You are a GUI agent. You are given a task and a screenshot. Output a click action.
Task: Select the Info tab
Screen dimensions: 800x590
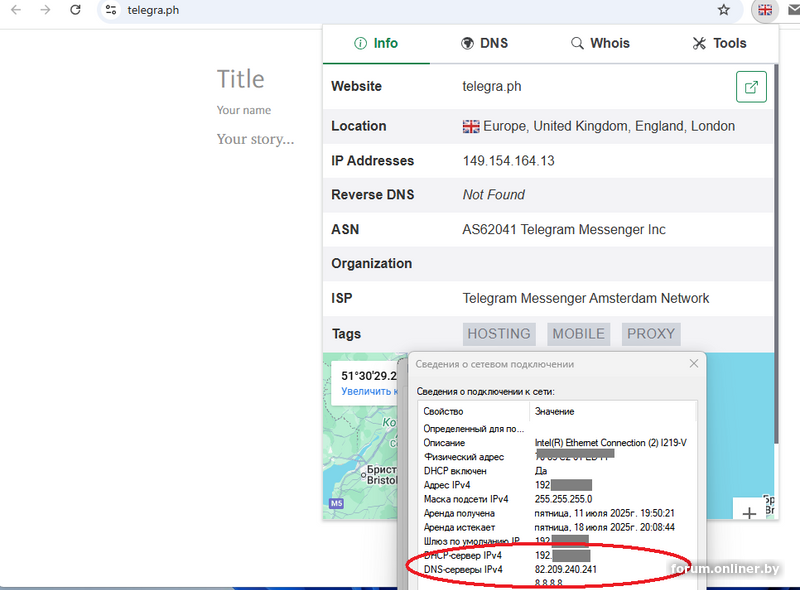[x=376, y=43]
